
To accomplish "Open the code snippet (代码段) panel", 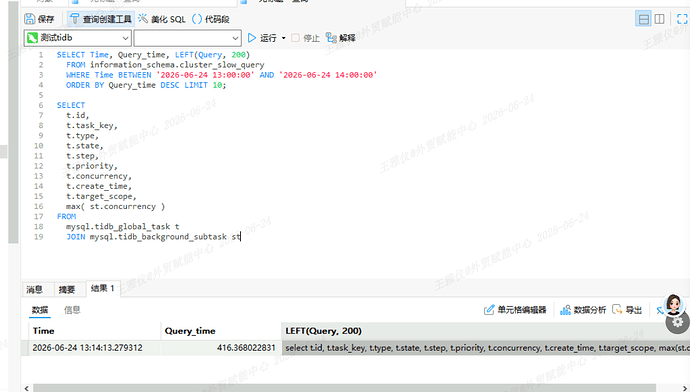I will tap(211, 19).
